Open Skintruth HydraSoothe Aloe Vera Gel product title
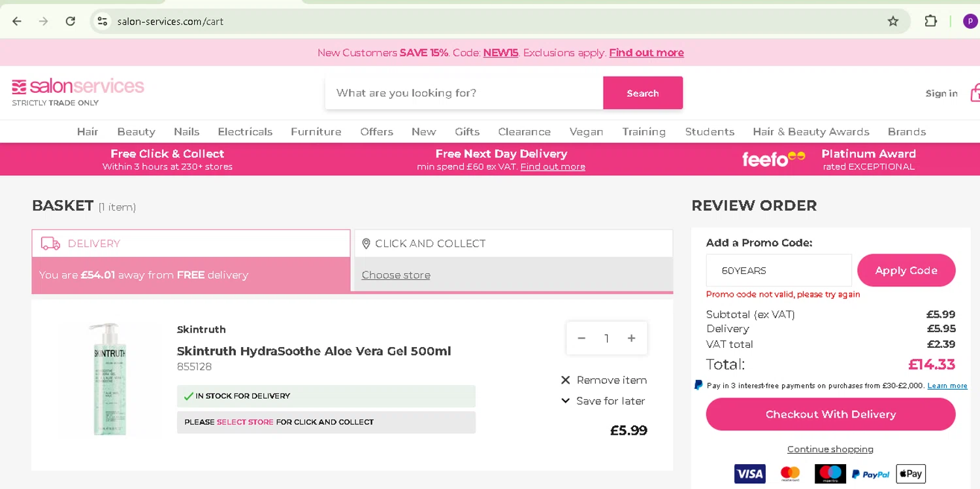 click(314, 351)
